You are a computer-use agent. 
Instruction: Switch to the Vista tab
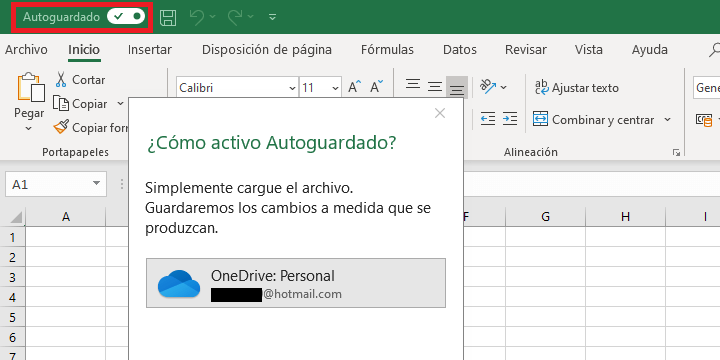[589, 49]
